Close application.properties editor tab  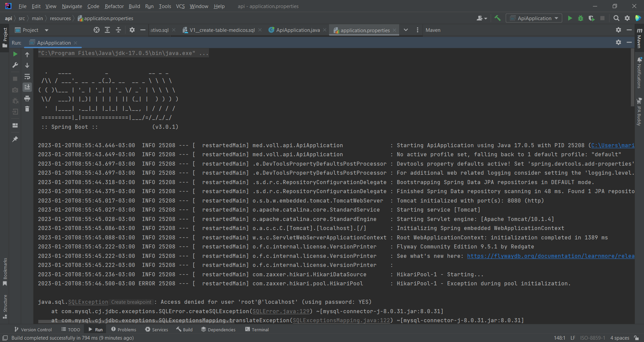tap(394, 30)
